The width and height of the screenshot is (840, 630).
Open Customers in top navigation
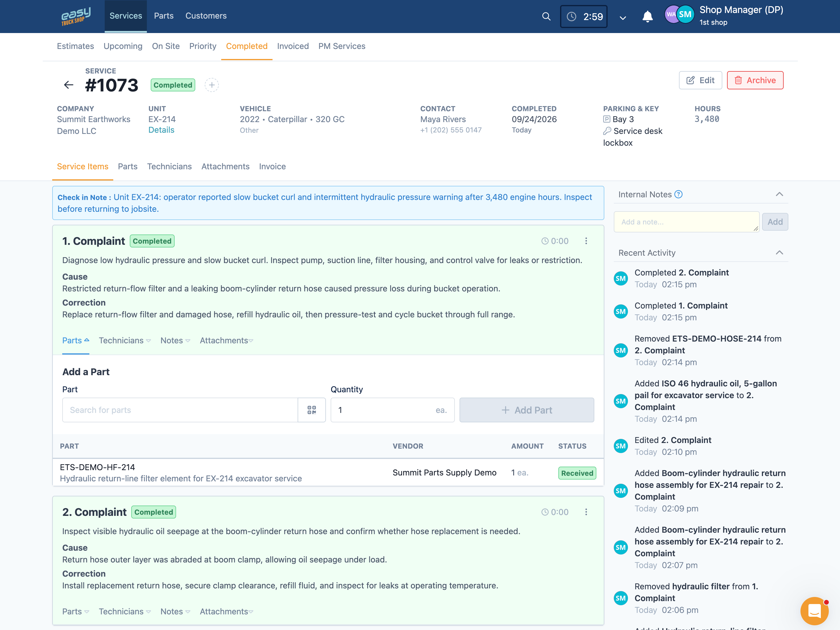coord(206,16)
